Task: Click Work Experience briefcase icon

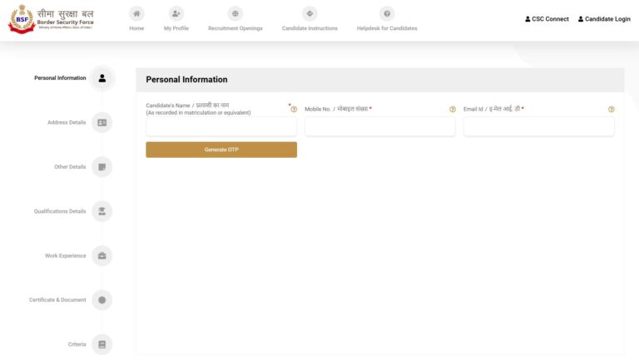Action: [x=102, y=256]
